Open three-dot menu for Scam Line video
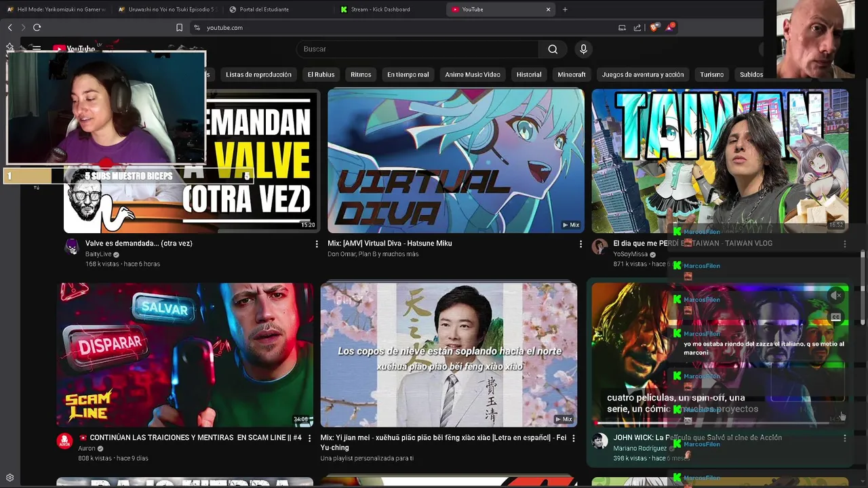Image resolution: width=868 pixels, height=488 pixels. tap(310, 439)
